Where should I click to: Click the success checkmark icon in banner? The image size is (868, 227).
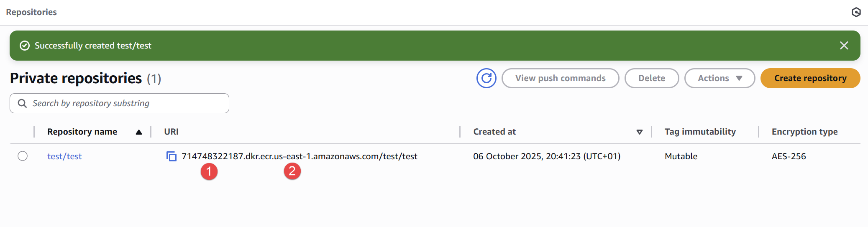(x=25, y=46)
